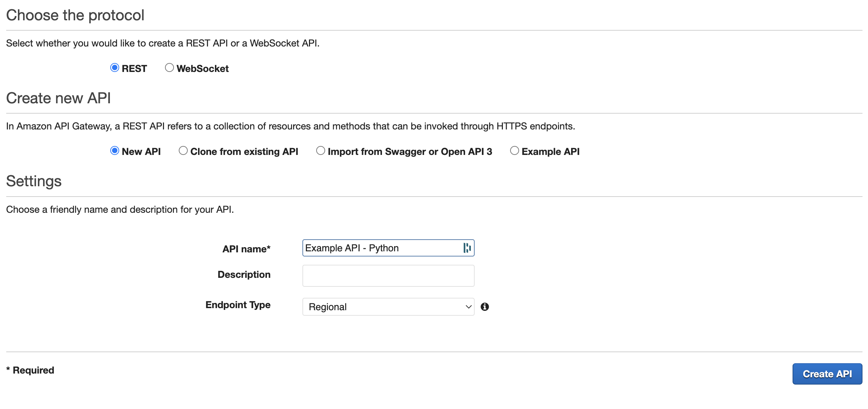Click the Required footnote text
Viewport: 868px width, 409px height.
pos(30,370)
